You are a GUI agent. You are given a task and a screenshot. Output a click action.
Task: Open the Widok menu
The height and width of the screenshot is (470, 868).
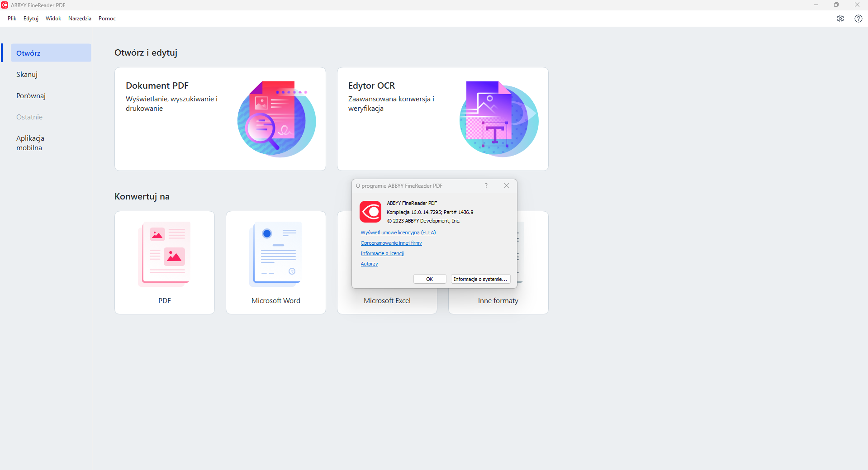[53, 19]
